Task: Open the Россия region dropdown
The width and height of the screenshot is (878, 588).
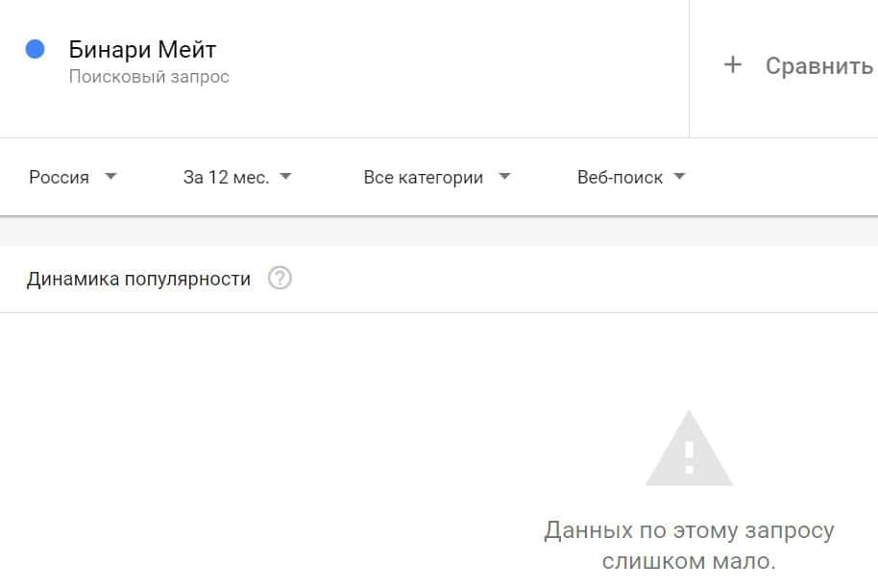Action: 60,178
